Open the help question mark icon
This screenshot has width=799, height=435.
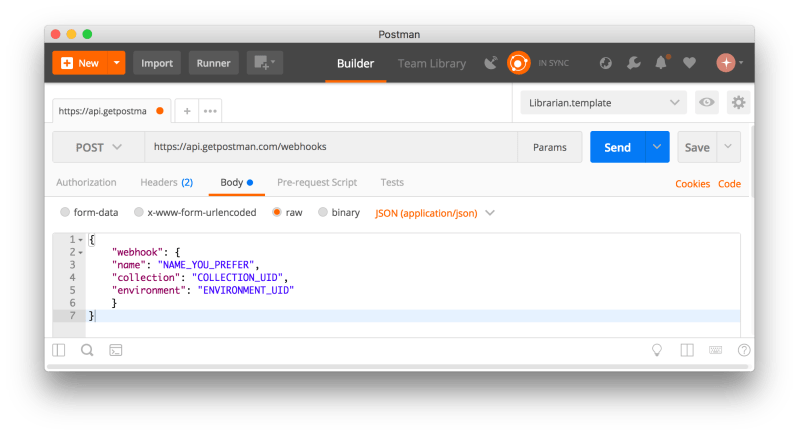(x=744, y=350)
